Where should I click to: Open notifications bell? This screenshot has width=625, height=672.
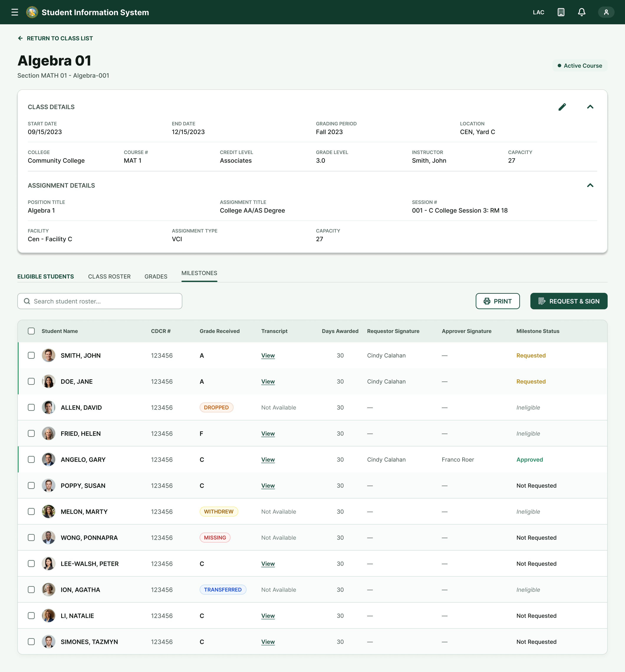point(581,12)
